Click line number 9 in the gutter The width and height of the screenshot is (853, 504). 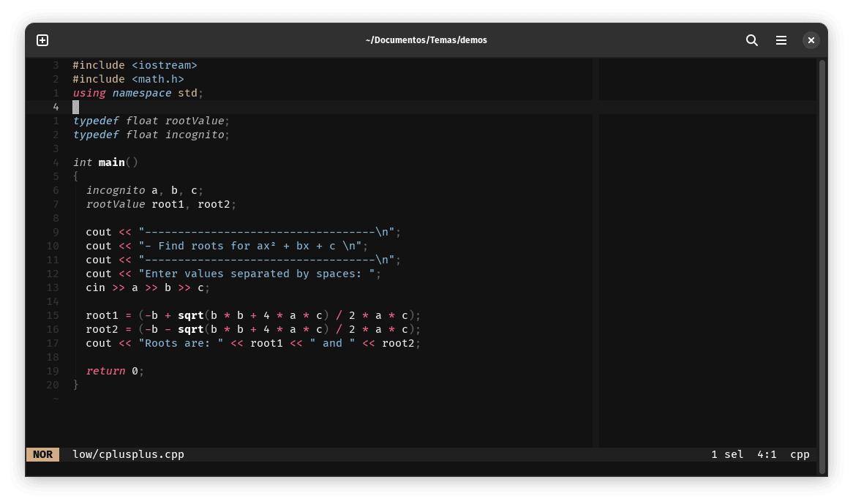click(x=56, y=232)
